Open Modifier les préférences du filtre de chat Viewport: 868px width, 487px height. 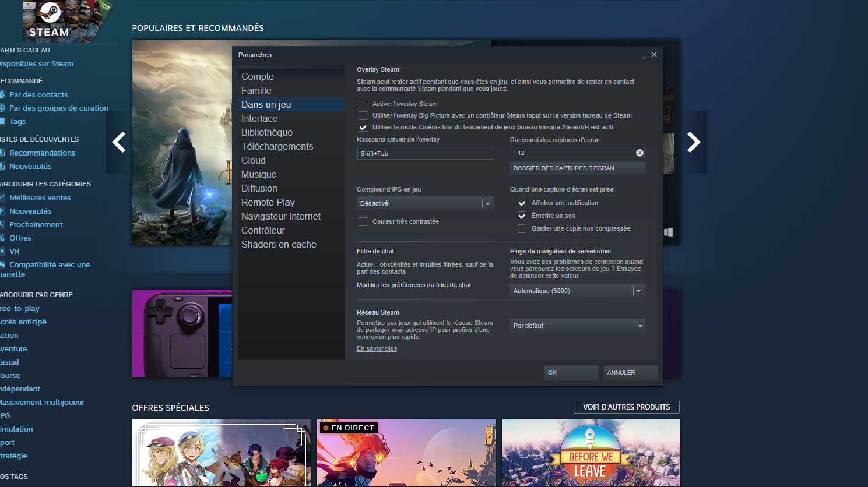coord(413,285)
